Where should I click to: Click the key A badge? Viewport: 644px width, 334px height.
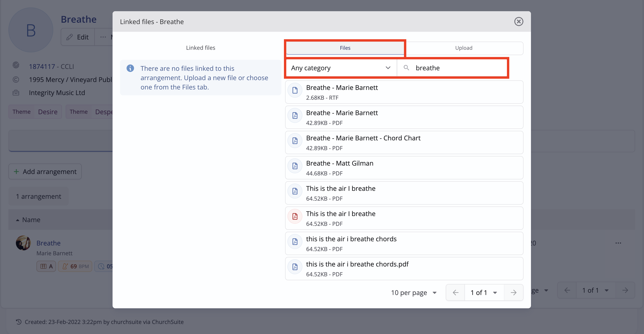coord(46,266)
